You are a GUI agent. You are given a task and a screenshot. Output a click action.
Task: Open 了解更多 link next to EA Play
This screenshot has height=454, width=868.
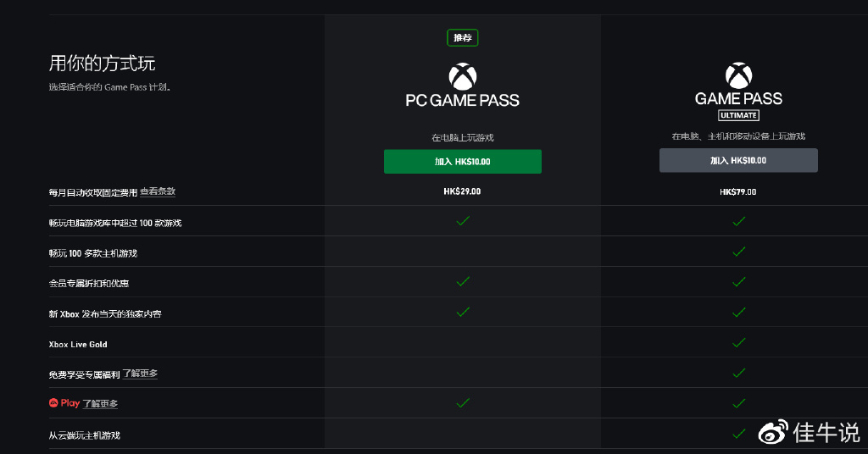(x=100, y=404)
